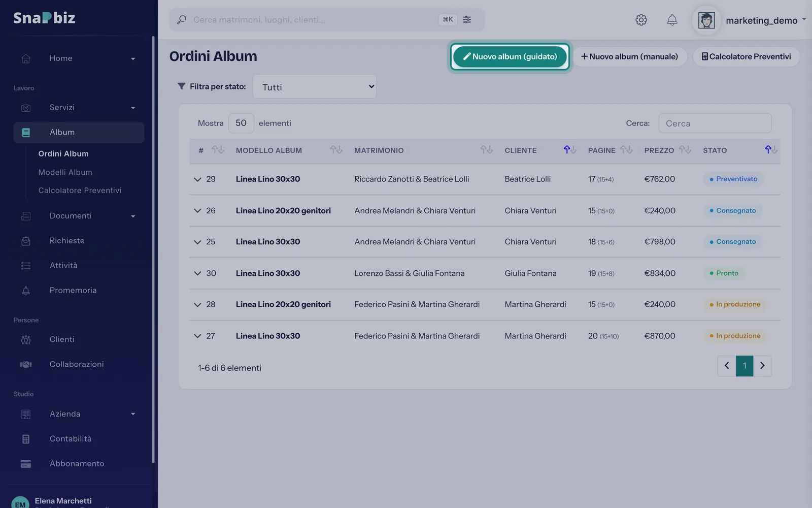Click the Attività list icon

(26, 266)
